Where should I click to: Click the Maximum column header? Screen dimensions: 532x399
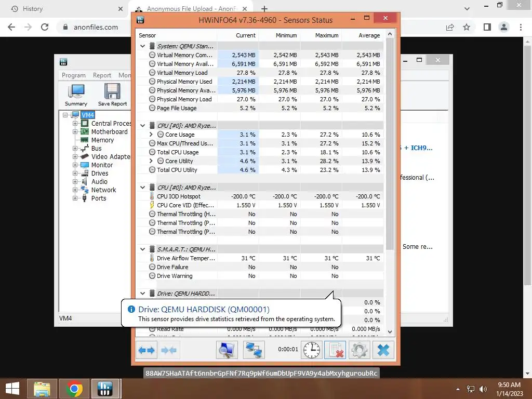click(x=321, y=35)
